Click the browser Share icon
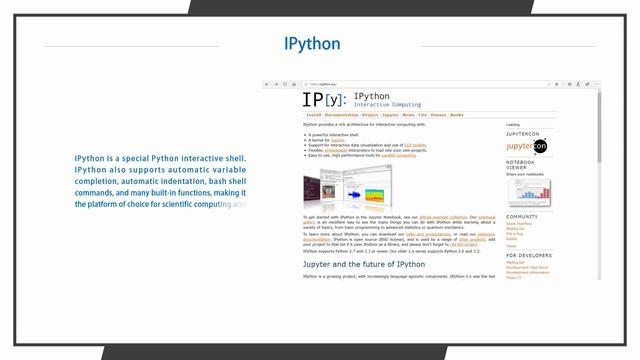 pos(587,84)
